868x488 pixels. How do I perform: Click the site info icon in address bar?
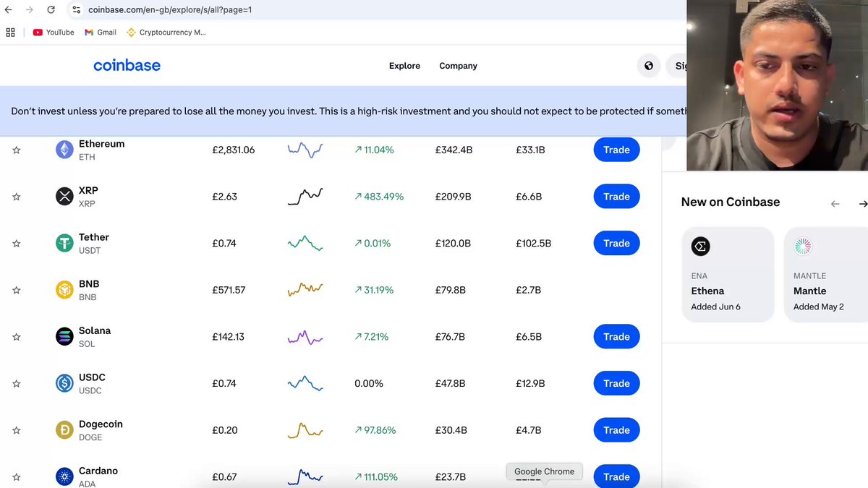click(x=77, y=10)
